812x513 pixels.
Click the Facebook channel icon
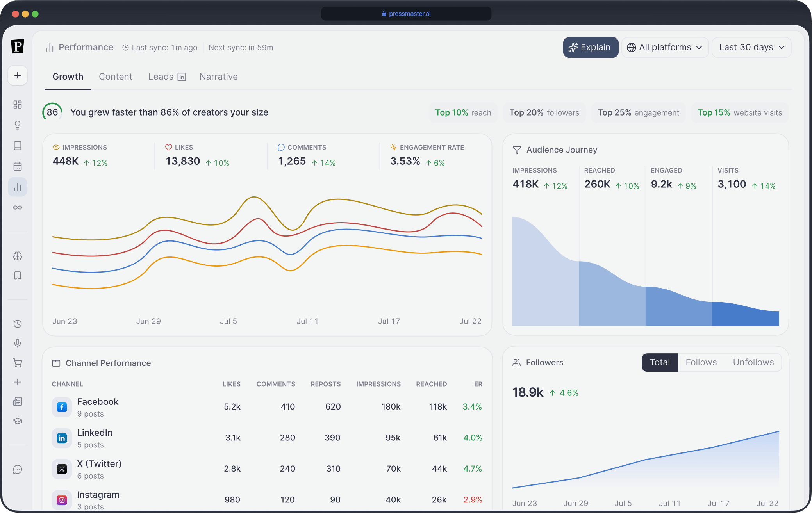pos(62,407)
